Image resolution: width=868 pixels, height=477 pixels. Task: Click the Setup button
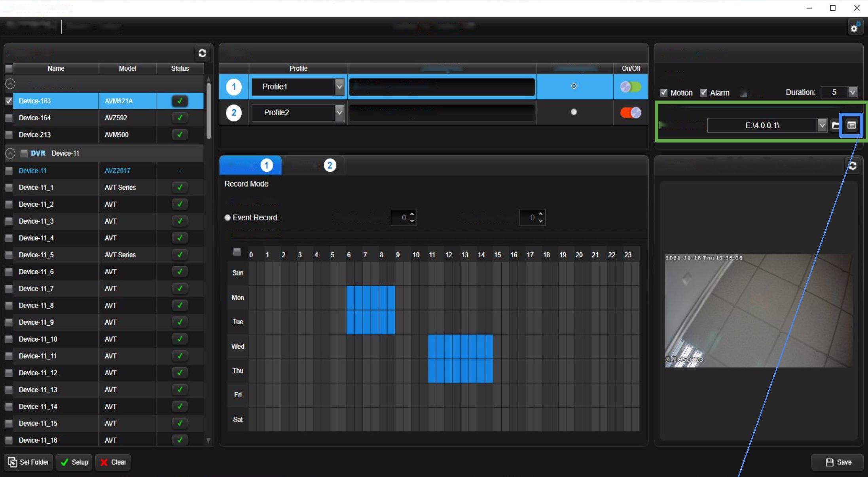(x=74, y=462)
